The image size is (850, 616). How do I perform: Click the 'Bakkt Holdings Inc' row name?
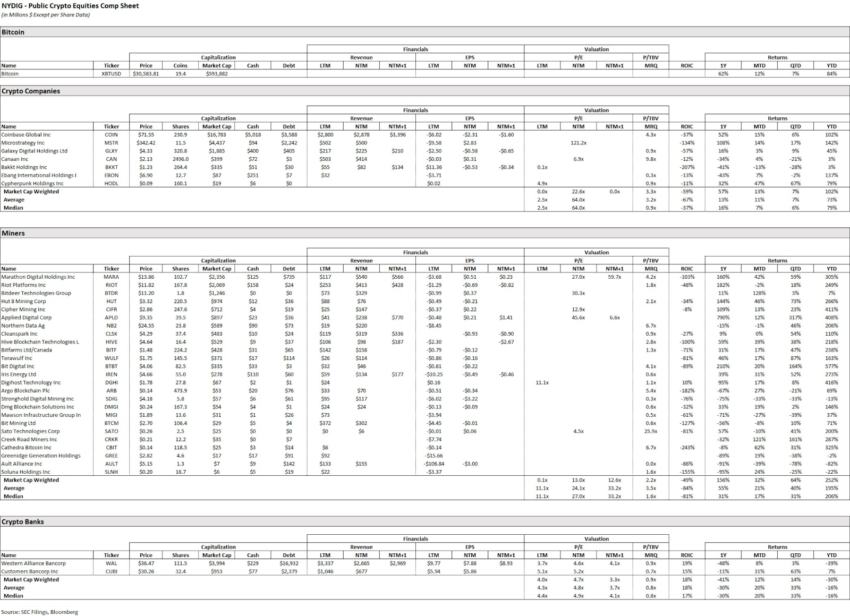pyautogui.click(x=24, y=167)
